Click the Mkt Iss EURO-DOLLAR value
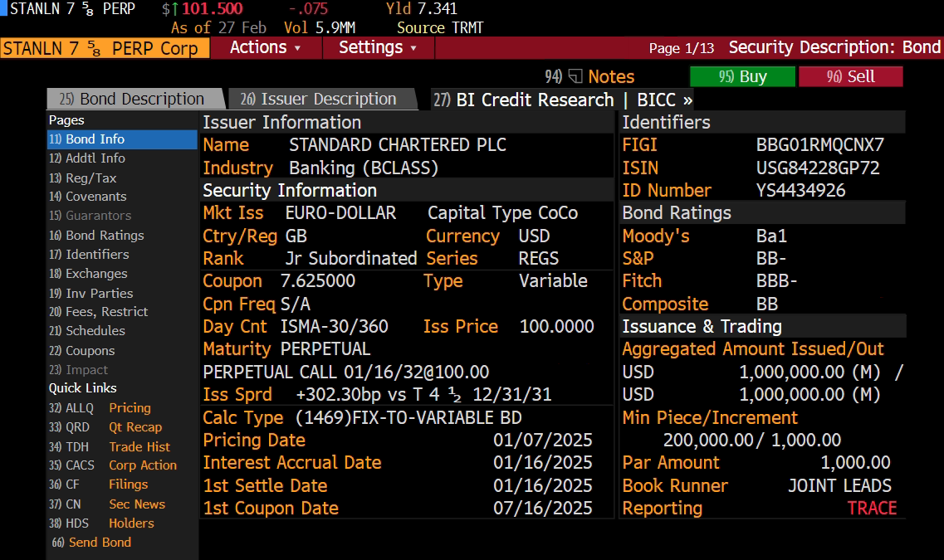The image size is (944, 560). [x=340, y=213]
